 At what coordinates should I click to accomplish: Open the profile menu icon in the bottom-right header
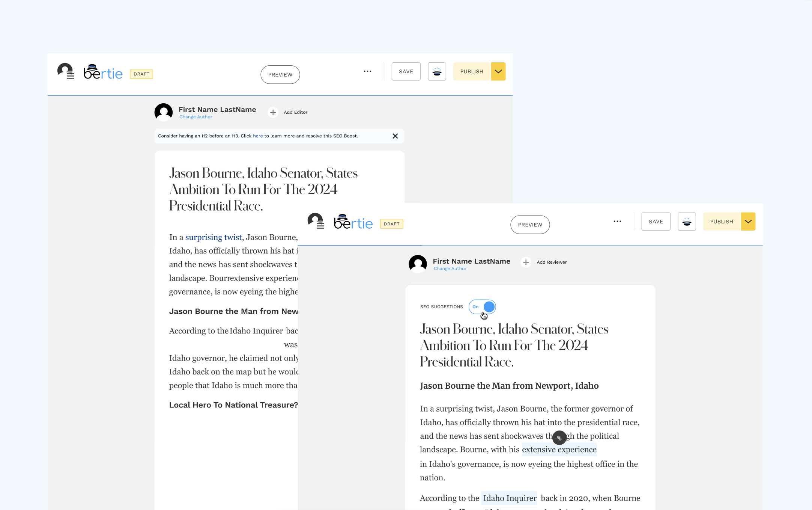click(x=316, y=221)
